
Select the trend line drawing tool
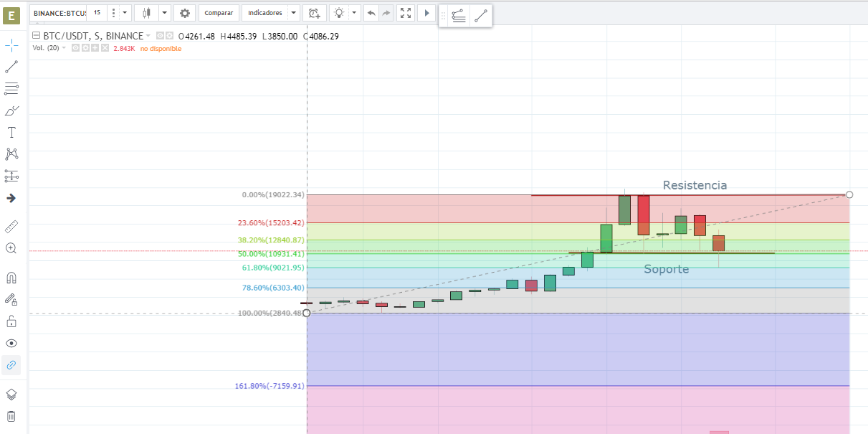pos(11,67)
